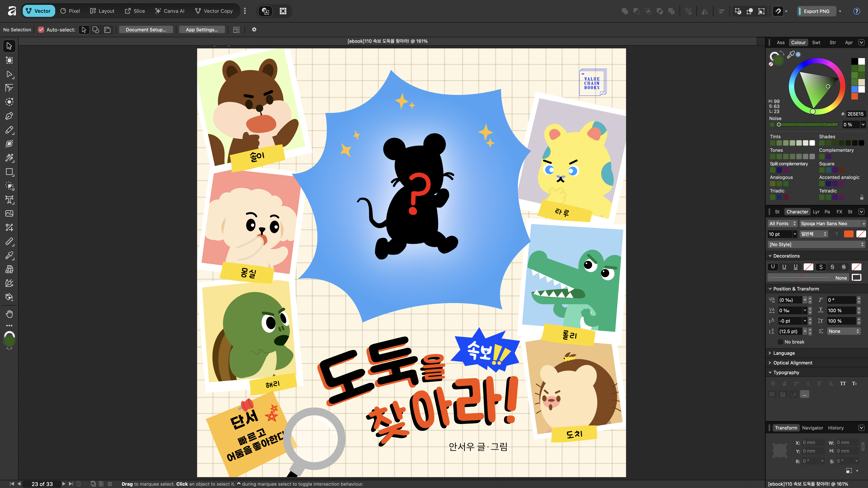This screenshot has height=488, width=868.
Task: Select the Pen tool
Action: coord(9,116)
